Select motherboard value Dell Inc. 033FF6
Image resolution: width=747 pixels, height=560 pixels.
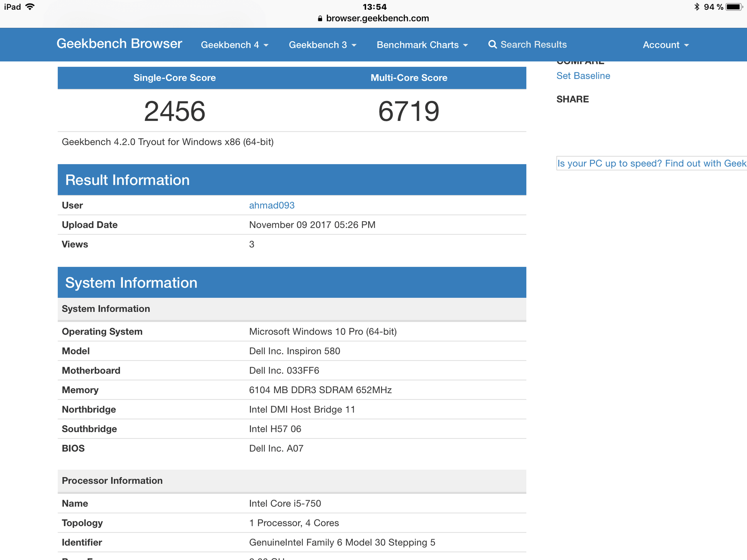click(x=284, y=371)
